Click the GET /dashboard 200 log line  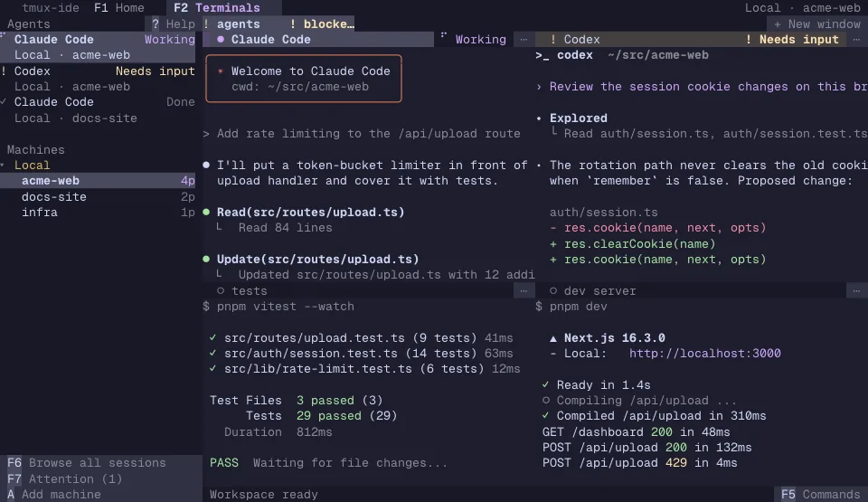coord(636,431)
